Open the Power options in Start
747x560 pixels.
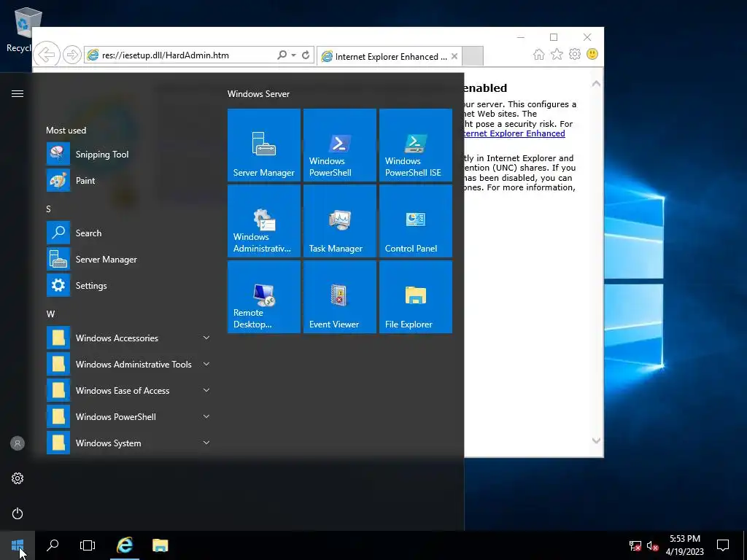[18, 513]
